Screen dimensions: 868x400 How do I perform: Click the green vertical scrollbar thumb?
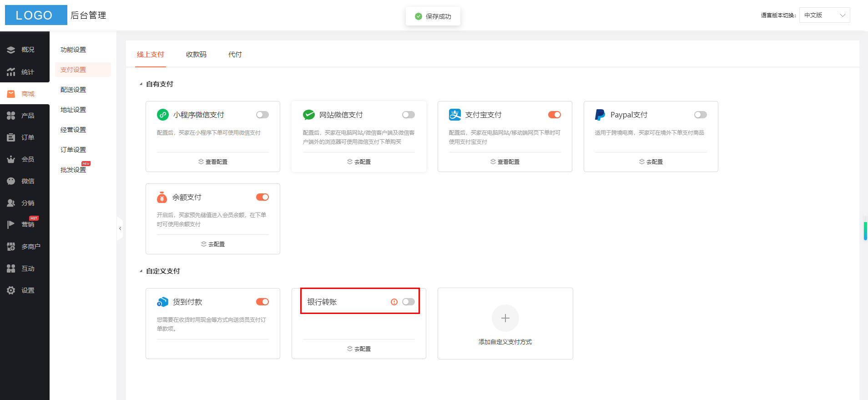click(x=865, y=231)
